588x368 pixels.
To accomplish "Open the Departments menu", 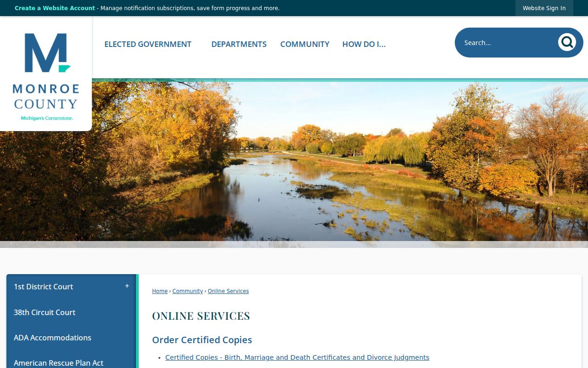I will (x=239, y=44).
